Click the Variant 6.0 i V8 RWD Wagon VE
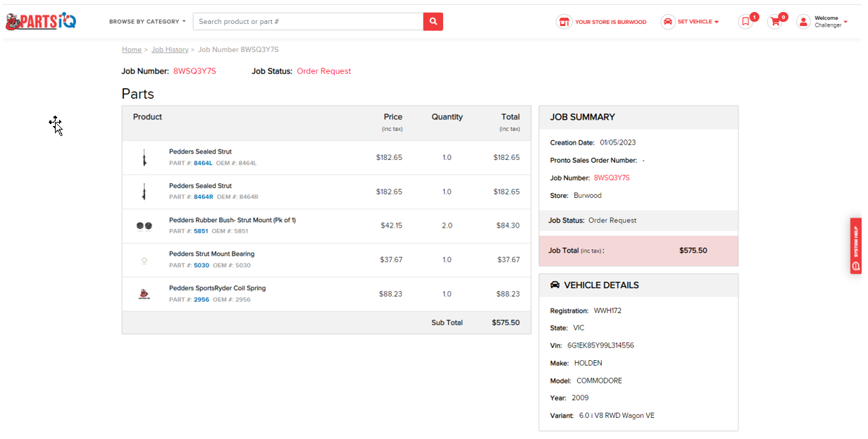 coord(616,416)
